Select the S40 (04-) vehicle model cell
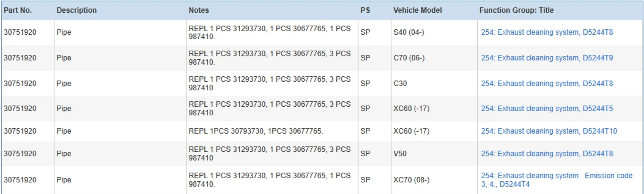The height and width of the screenshot is (194, 644). click(409, 32)
